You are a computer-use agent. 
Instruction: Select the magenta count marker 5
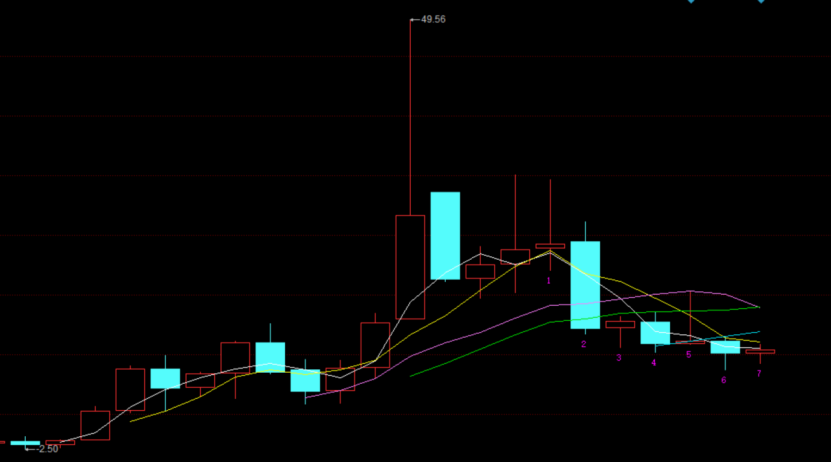pos(688,355)
